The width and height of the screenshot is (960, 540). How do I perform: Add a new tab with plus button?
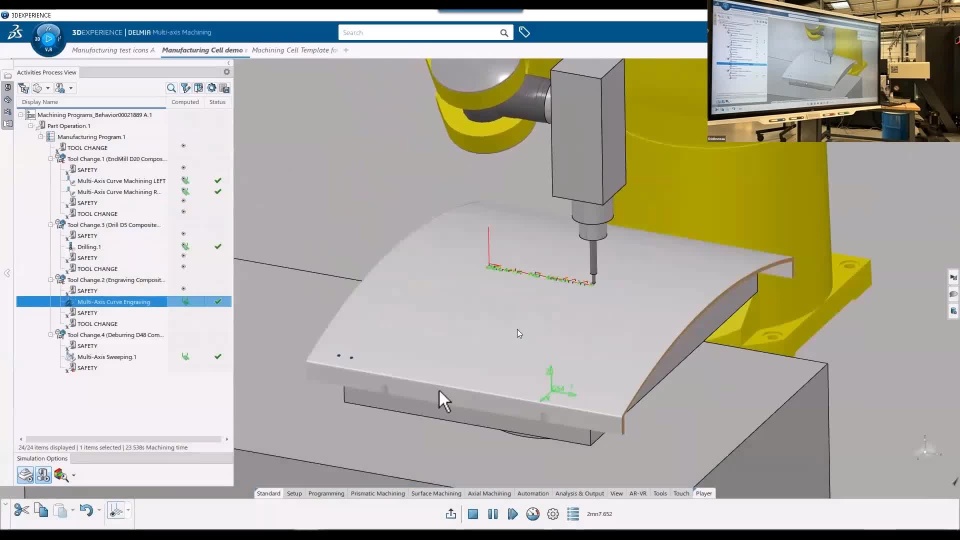pos(346,50)
